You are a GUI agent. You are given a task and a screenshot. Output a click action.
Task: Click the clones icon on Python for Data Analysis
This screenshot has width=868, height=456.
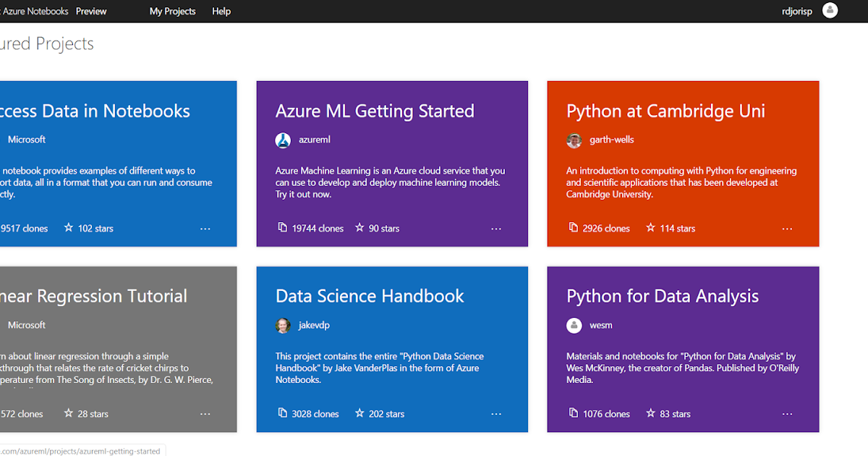tap(572, 413)
